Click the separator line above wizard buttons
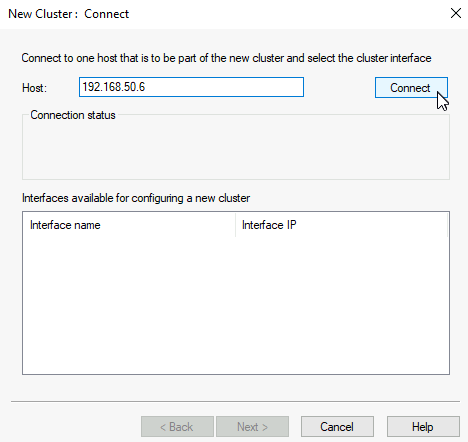Screen dimensions: 468x442 (x=235, y=402)
